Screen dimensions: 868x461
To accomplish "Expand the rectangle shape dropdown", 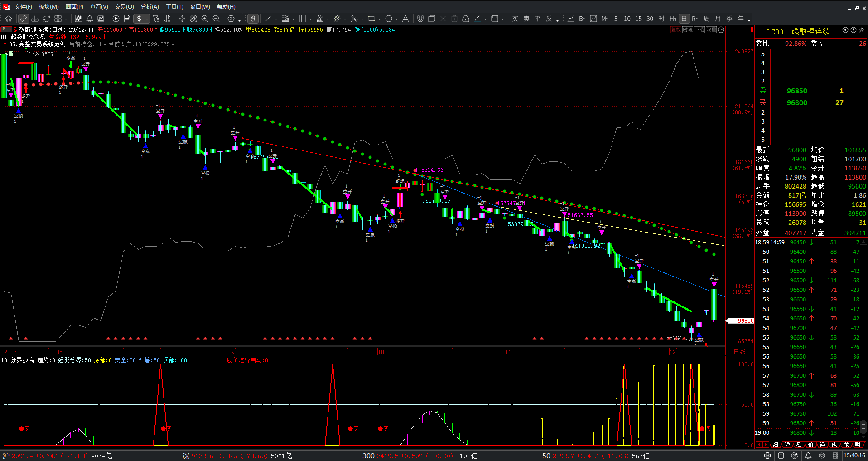I will (380, 19).
